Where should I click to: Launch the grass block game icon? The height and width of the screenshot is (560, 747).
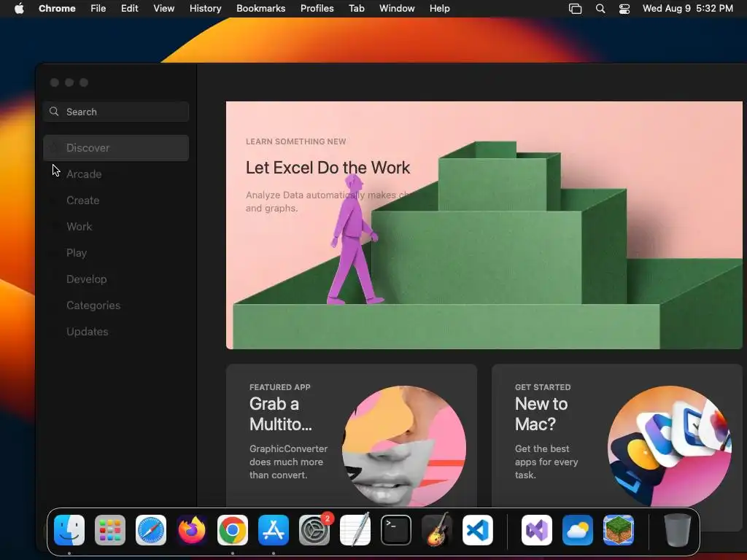pyautogui.click(x=619, y=530)
